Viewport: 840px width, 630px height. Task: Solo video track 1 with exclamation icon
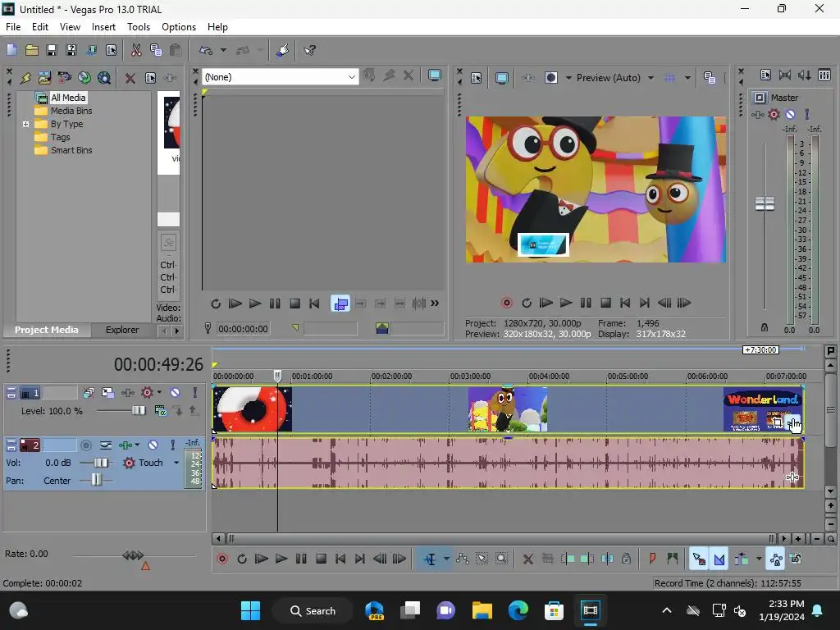195,393
